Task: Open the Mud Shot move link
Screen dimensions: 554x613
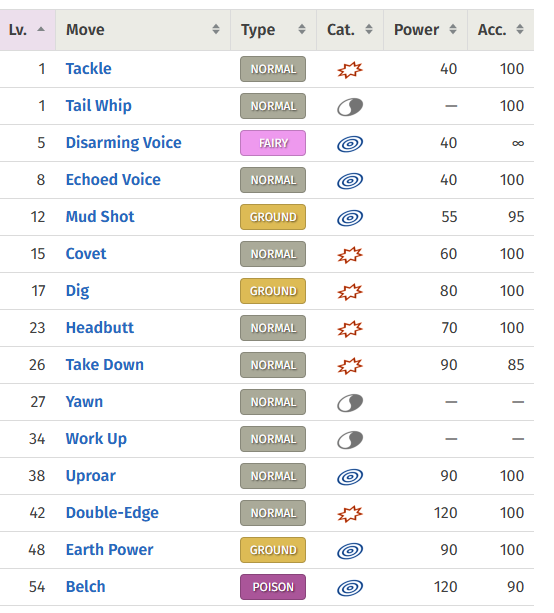Action: click(100, 217)
